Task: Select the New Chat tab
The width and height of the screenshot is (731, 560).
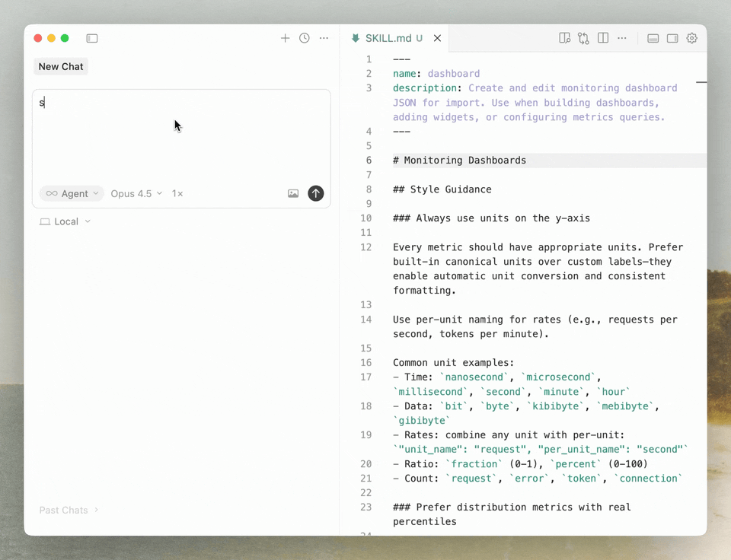Action: 61,67
